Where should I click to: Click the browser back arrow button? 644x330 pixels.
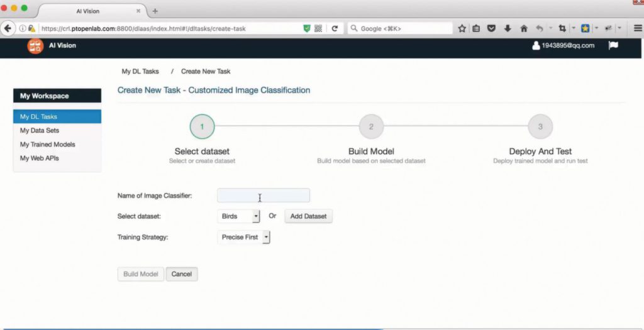point(8,28)
